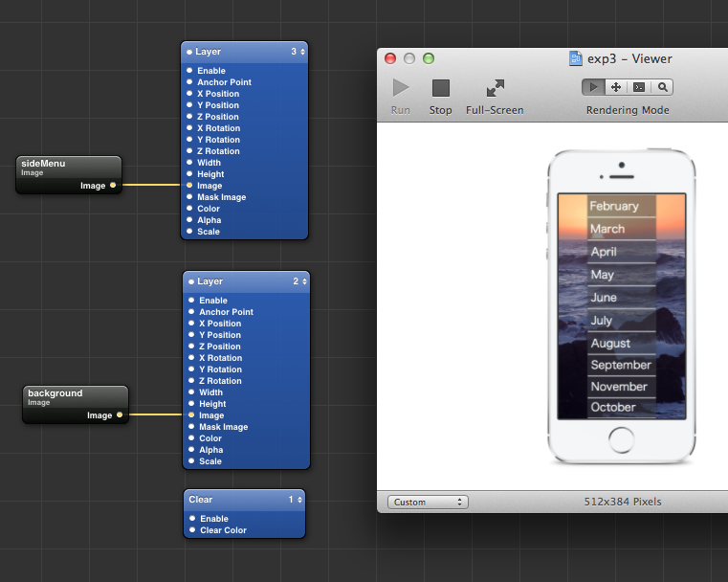Click Color port on Layer 2 patch
The image size is (728, 582).
click(x=191, y=438)
